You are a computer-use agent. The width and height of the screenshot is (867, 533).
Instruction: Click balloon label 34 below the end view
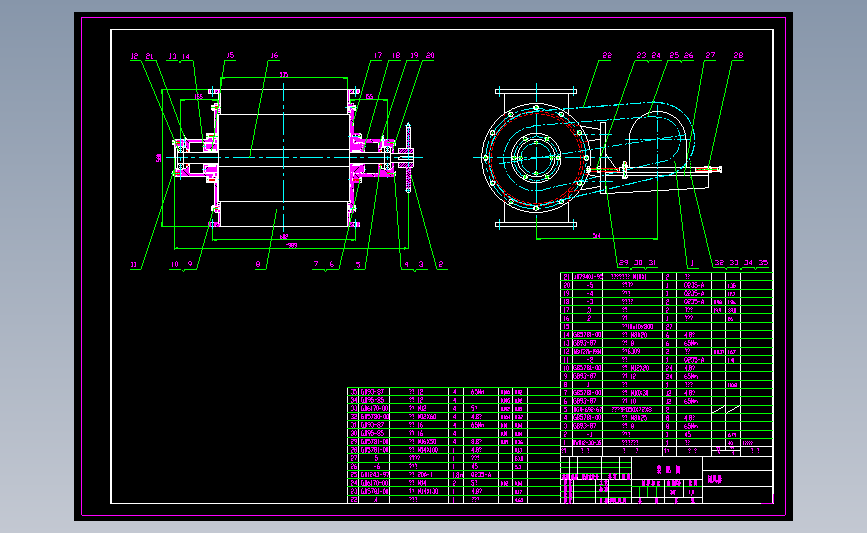pos(748,263)
